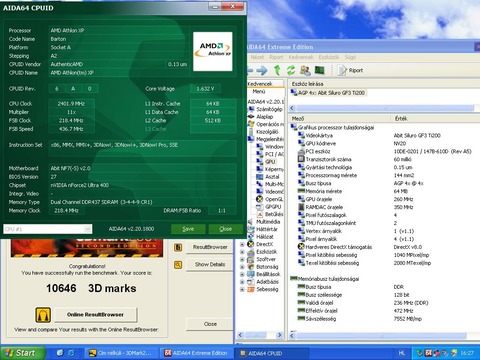Expand the DirectX tree node
This screenshot has width=480, height=360.
tap(242, 244)
